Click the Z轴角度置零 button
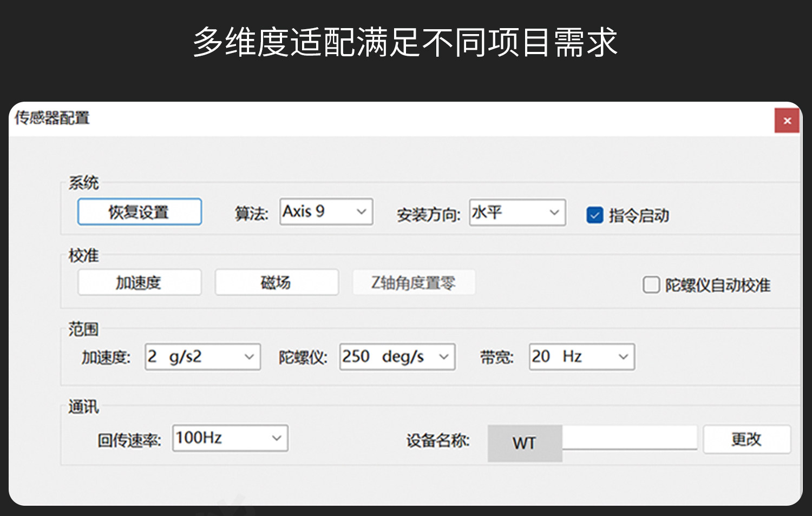The width and height of the screenshot is (812, 516). point(414,282)
